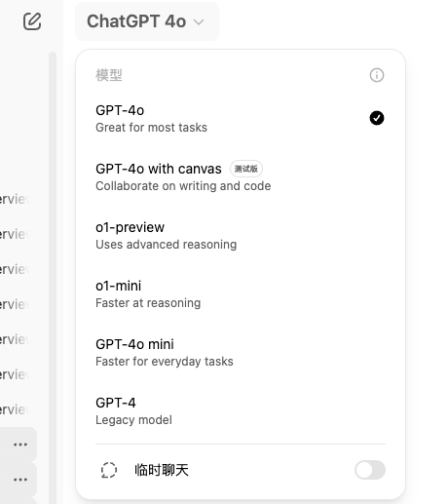This screenshot has width=448, height=504.
Task: Pick the o1-mini model
Action: pyautogui.click(x=241, y=294)
